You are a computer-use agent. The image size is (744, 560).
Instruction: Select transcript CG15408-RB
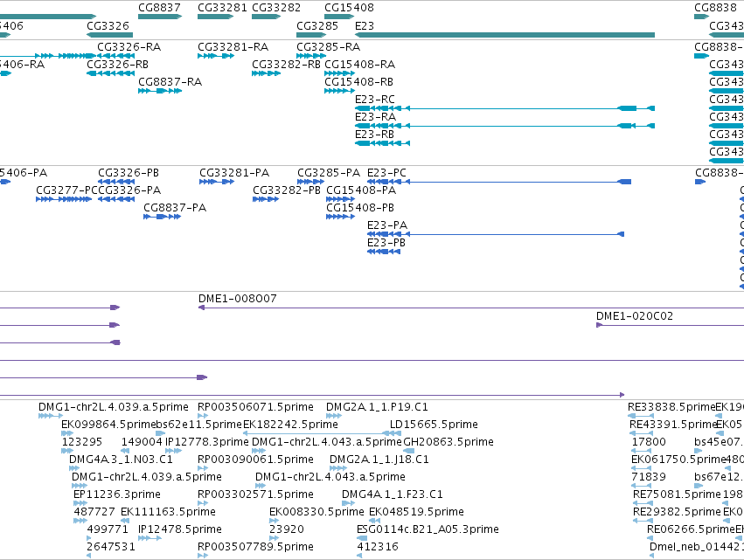pos(339,91)
